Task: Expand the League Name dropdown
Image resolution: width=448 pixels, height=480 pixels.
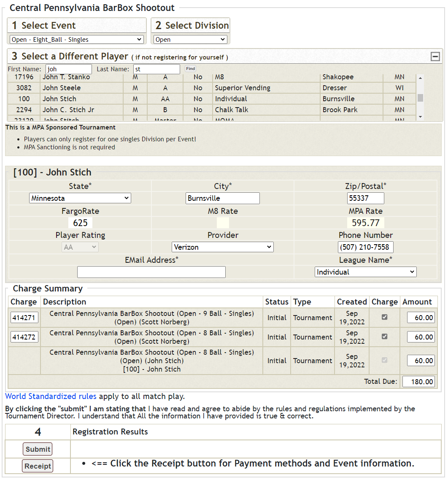Action: pyautogui.click(x=365, y=272)
